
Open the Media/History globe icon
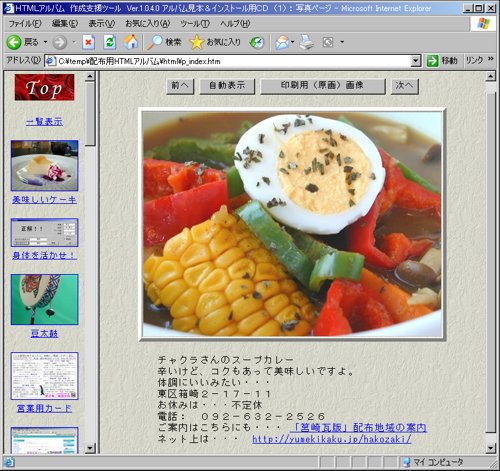[257, 42]
